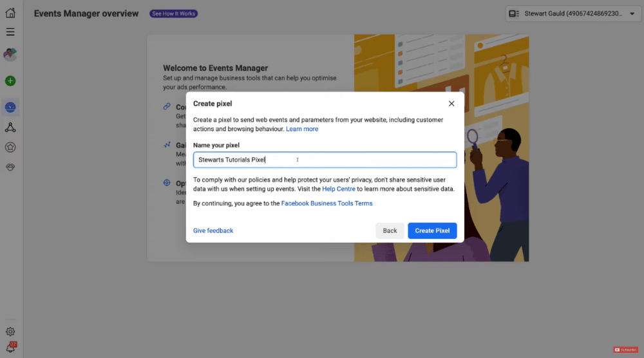Click the green connect data sources plus icon
644x358 pixels.
click(10, 81)
